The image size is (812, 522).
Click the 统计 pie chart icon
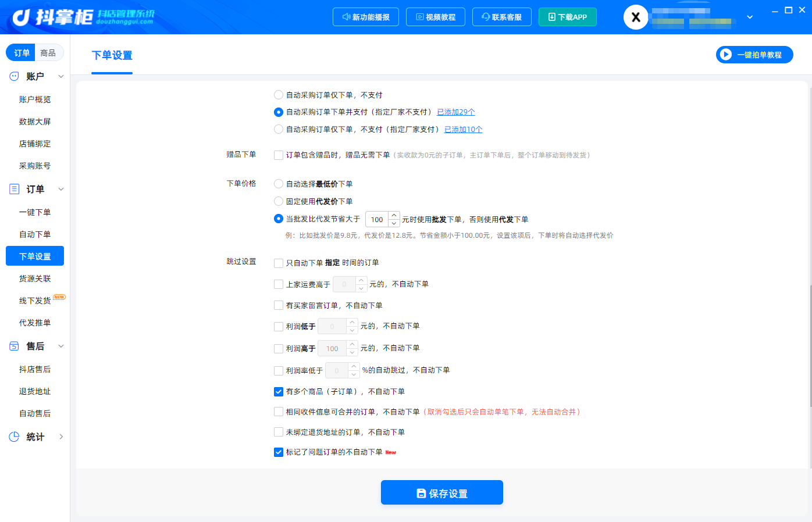click(x=14, y=437)
